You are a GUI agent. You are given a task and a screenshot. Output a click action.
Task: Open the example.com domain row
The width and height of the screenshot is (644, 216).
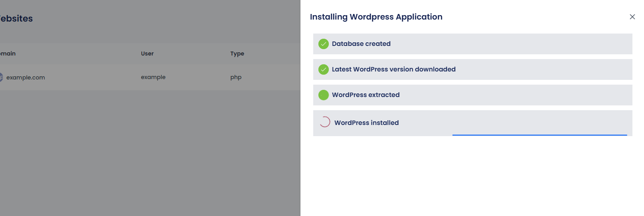150,77
